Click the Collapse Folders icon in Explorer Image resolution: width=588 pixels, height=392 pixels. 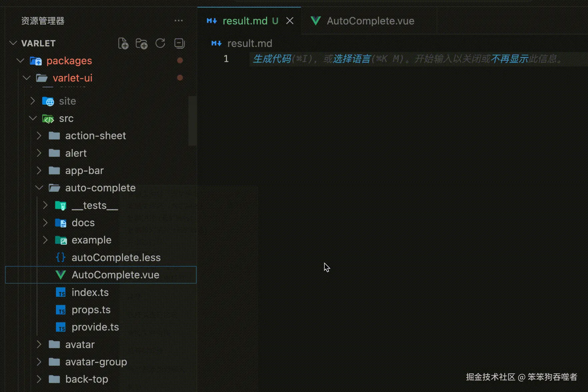point(179,43)
